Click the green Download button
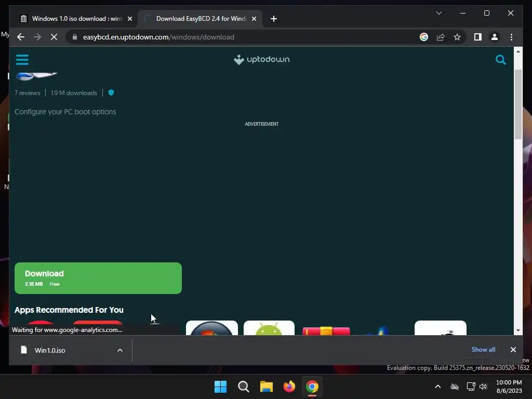The width and height of the screenshot is (532, 399). [98, 278]
